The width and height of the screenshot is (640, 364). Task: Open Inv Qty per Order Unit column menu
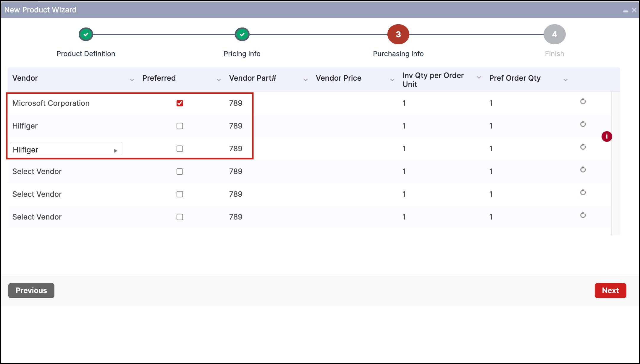point(479,77)
